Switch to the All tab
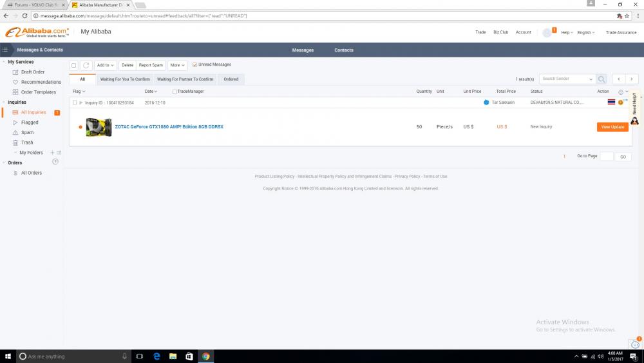 click(82, 79)
